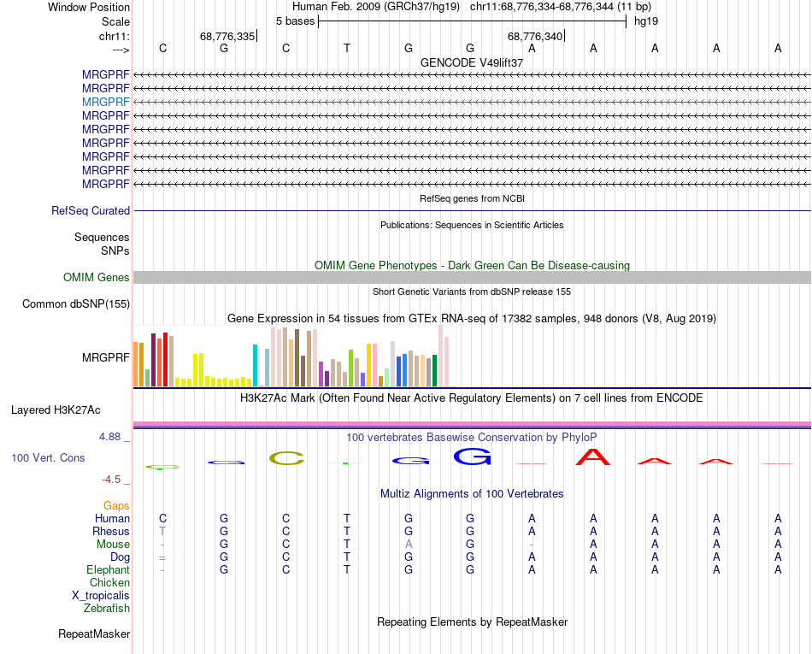812x654 pixels.
Task: Click '100 vertebrates Basewise Conservation by PhyloP' title
Action: (472, 438)
